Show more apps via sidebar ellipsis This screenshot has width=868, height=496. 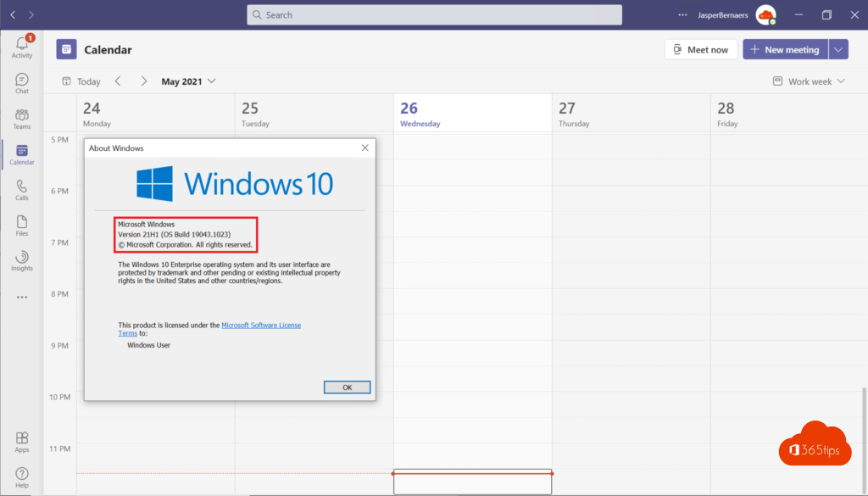(x=22, y=298)
